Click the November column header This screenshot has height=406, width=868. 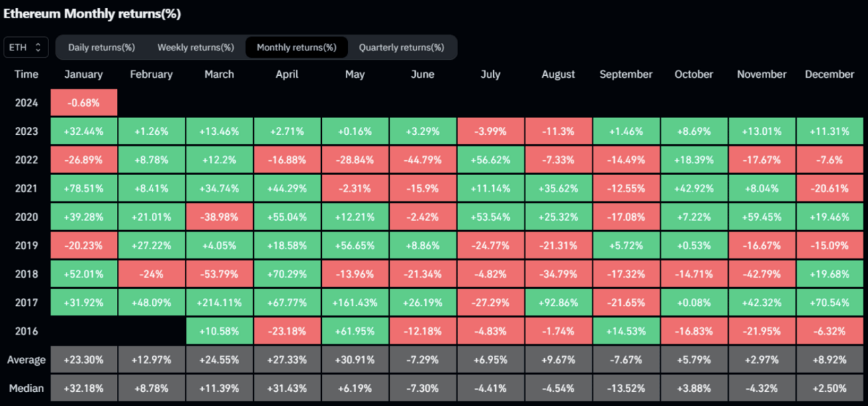[x=762, y=74]
